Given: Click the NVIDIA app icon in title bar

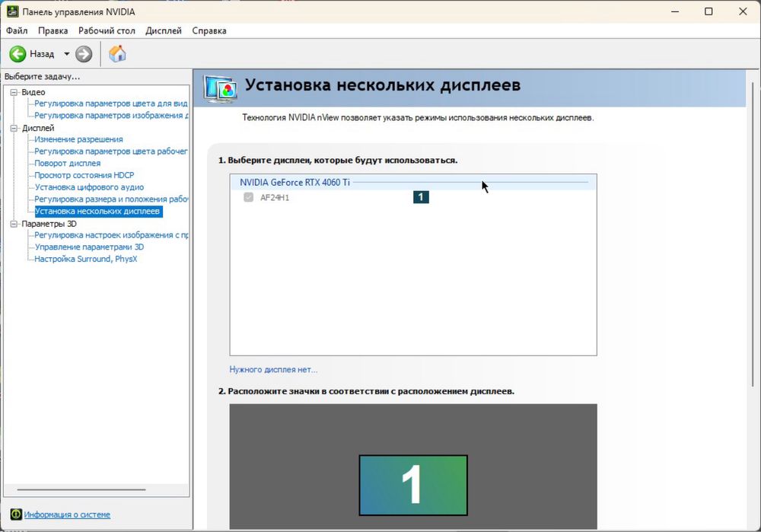Looking at the screenshot, I should pos(13,11).
